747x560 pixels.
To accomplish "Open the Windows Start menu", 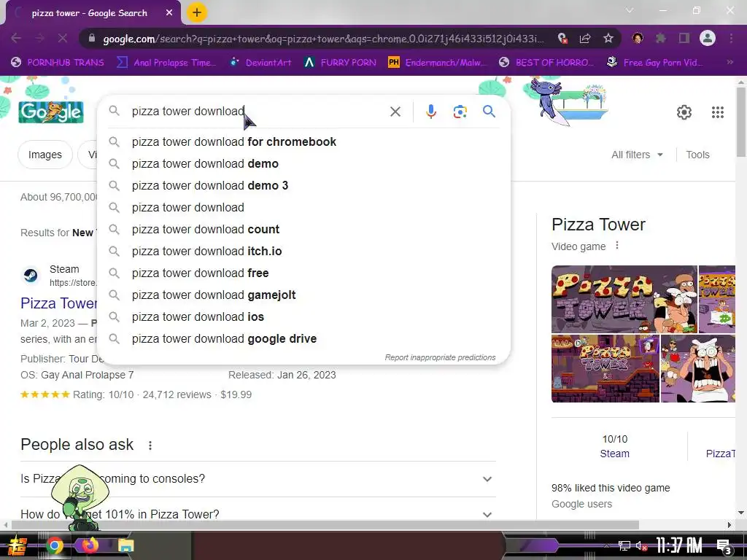I will coord(18,545).
